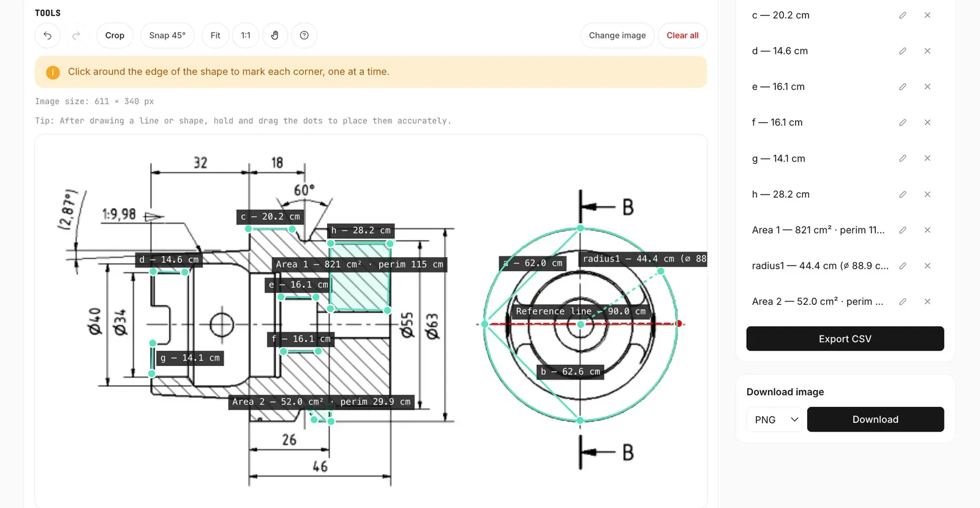Remove the radius1 entry

(927, 266)
